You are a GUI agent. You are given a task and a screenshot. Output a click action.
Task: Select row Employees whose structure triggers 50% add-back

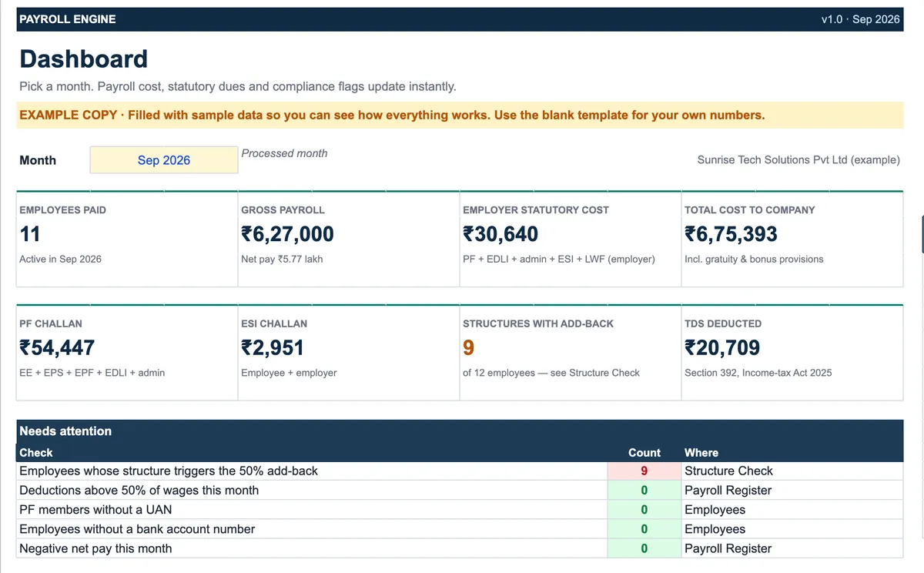pyautogui.click(x=460, y=471)
